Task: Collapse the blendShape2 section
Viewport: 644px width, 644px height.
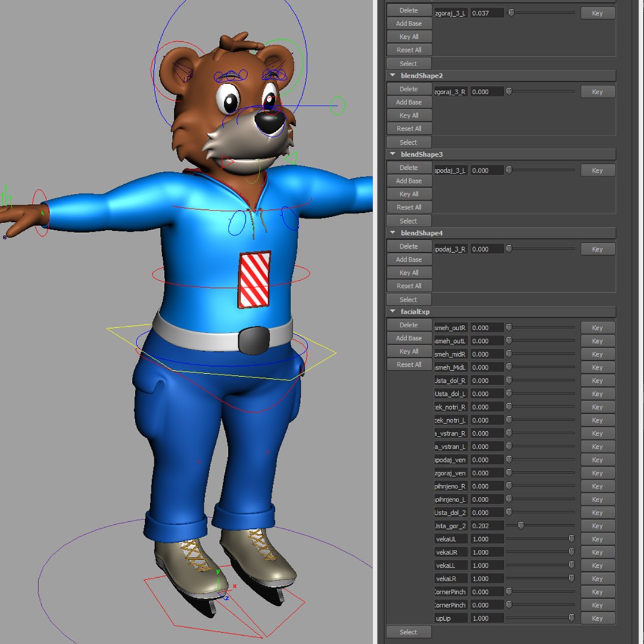Action: (392, 76)
